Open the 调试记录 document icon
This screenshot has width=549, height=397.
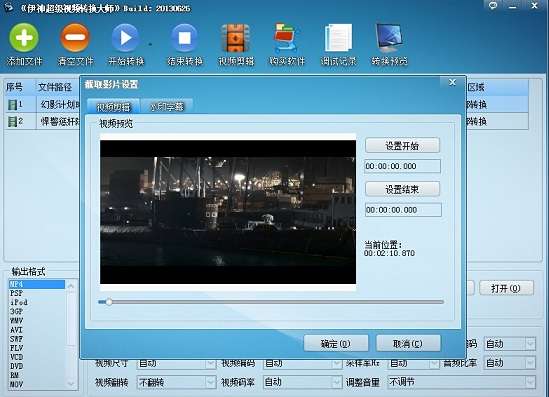click(338, 38)
